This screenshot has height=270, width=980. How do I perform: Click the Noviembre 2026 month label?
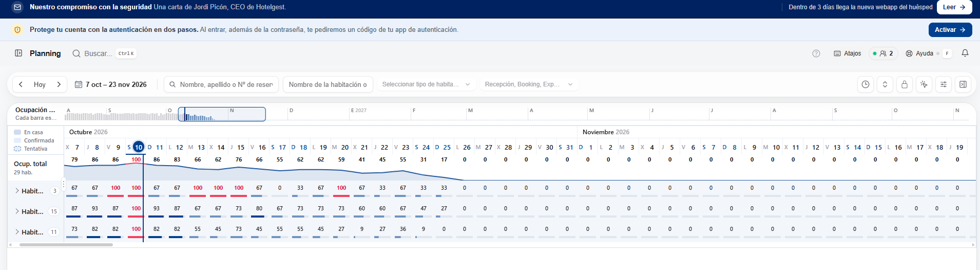coord(606,132)
